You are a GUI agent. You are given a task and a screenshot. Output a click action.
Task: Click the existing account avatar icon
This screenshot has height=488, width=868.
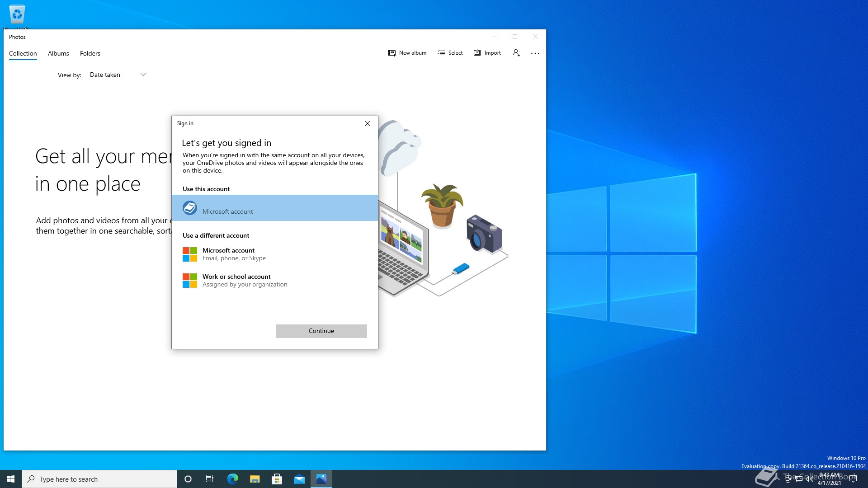tap(190, 208)
